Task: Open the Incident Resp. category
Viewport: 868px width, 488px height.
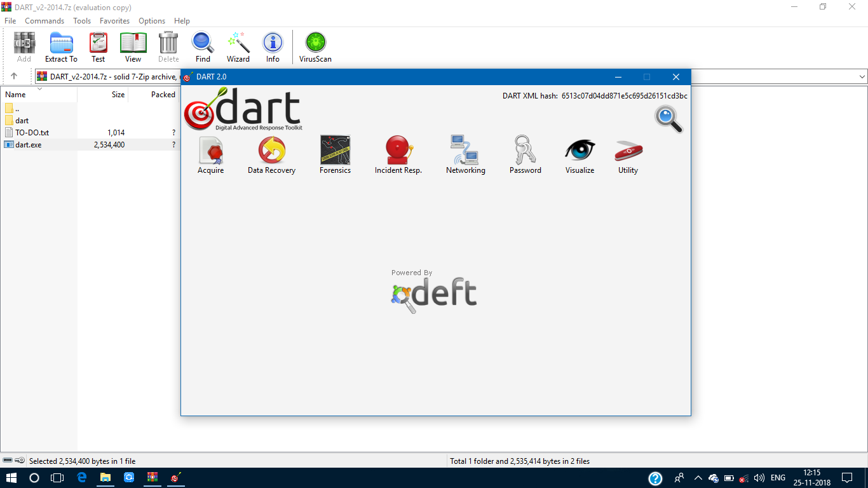Action: (398, 155)
